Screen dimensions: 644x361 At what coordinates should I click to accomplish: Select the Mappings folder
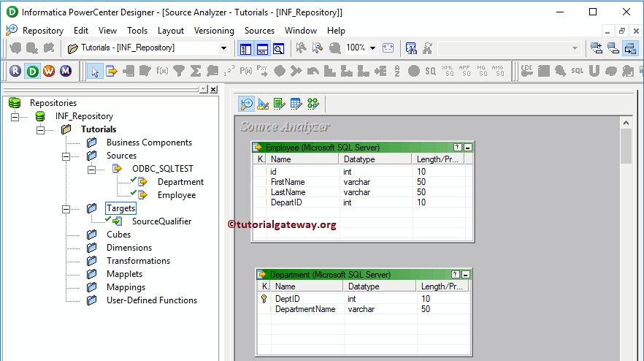(126, 287)
